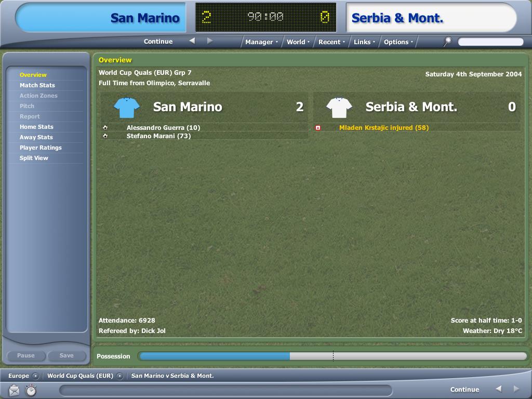Image resolution: width=532 pixels, height=399 pixels.
Task: Click the bottom Continue button
Action: point(464,390)
